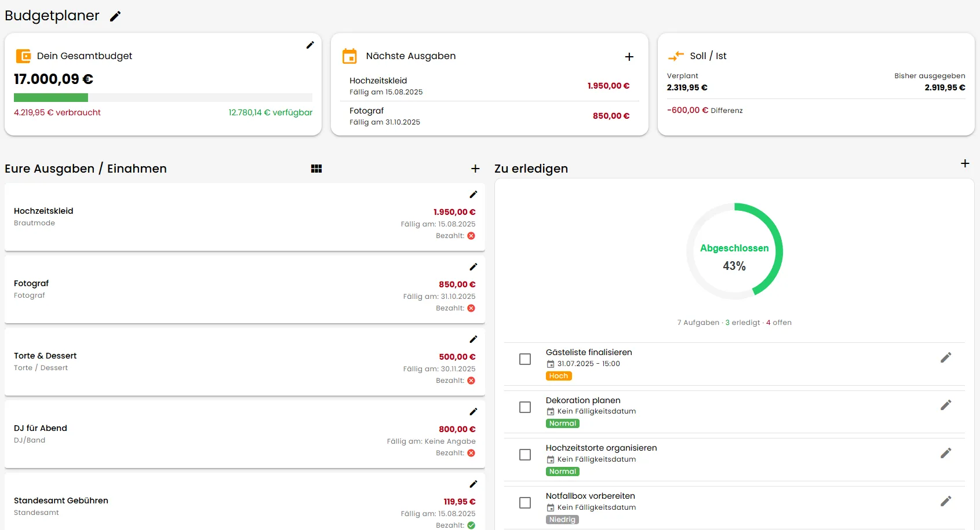The width and height of the screenshot is (980, 530).
Task: Add a new task in Zu erledigen
Action: pos(965,163)
